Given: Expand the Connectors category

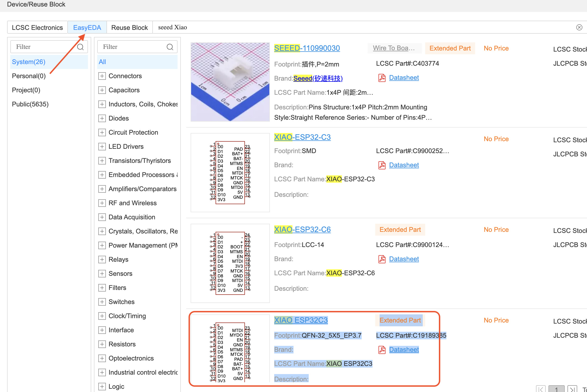Looking at the screenshot, I should pos(102,76).
